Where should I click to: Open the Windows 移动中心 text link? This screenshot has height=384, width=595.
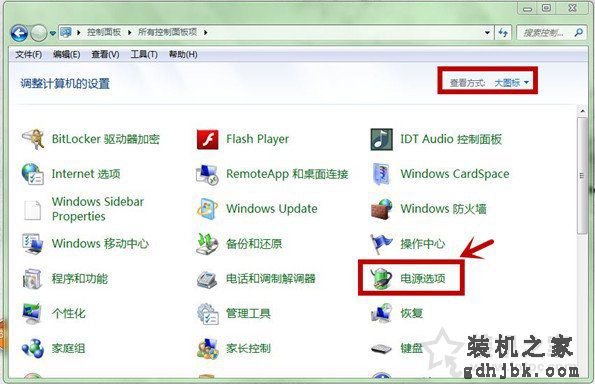pyautogui.click(x=100, y=244)
